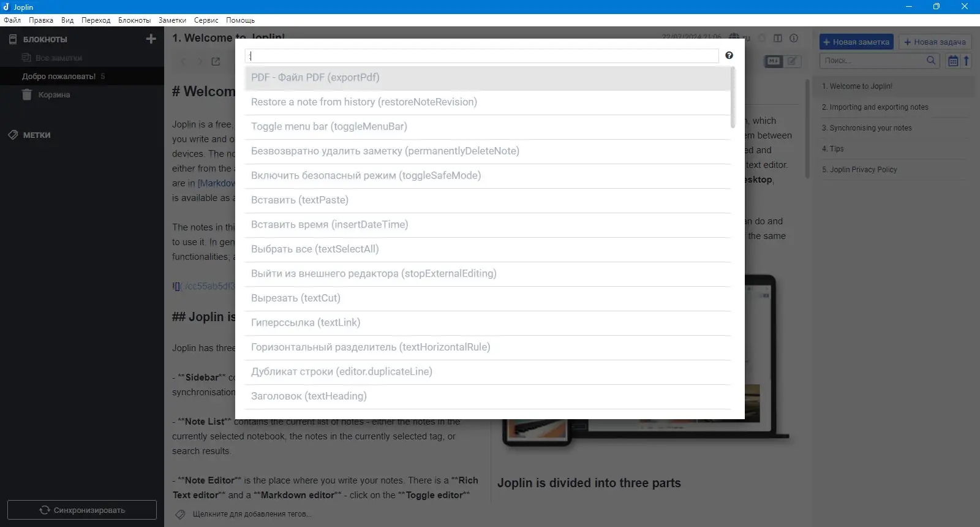Image resolution: width=980 pixels, height=527 pixels.
Task: Click the Синхронизировать button
Action: pos(82,510)
